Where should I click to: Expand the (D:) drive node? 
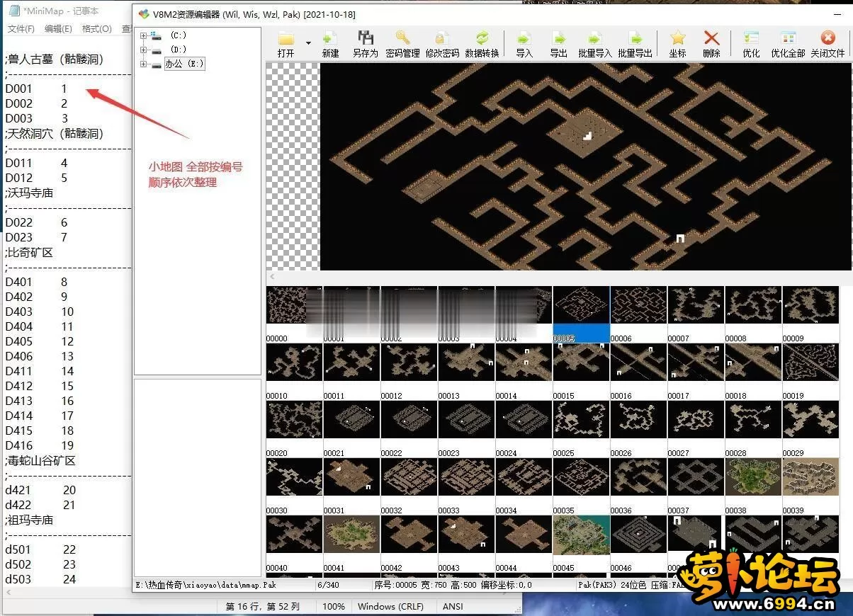coord(144,50)
